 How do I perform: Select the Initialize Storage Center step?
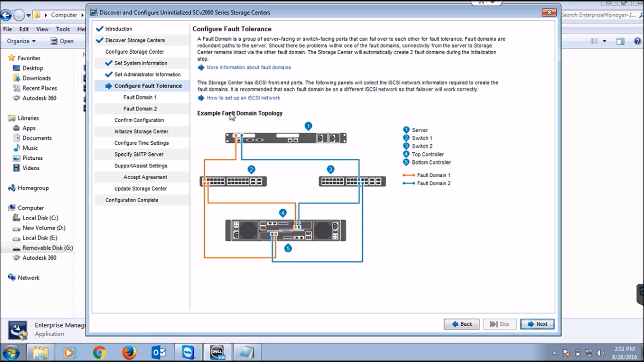141,132
